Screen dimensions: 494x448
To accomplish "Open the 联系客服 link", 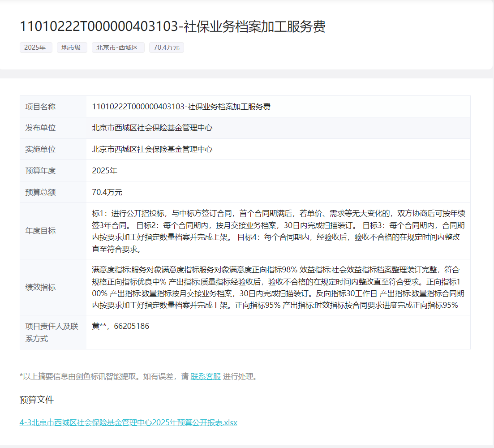I will pos(206,376).
